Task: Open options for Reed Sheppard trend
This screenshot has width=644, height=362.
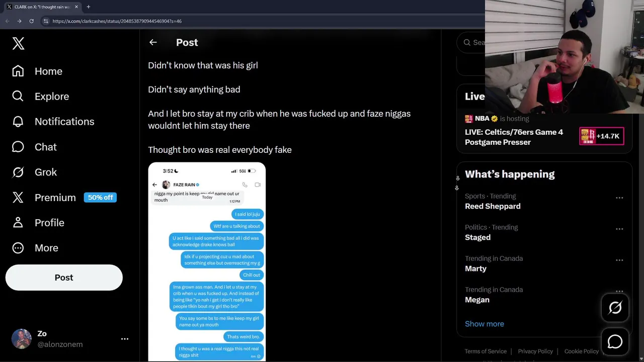Action: 619,198
